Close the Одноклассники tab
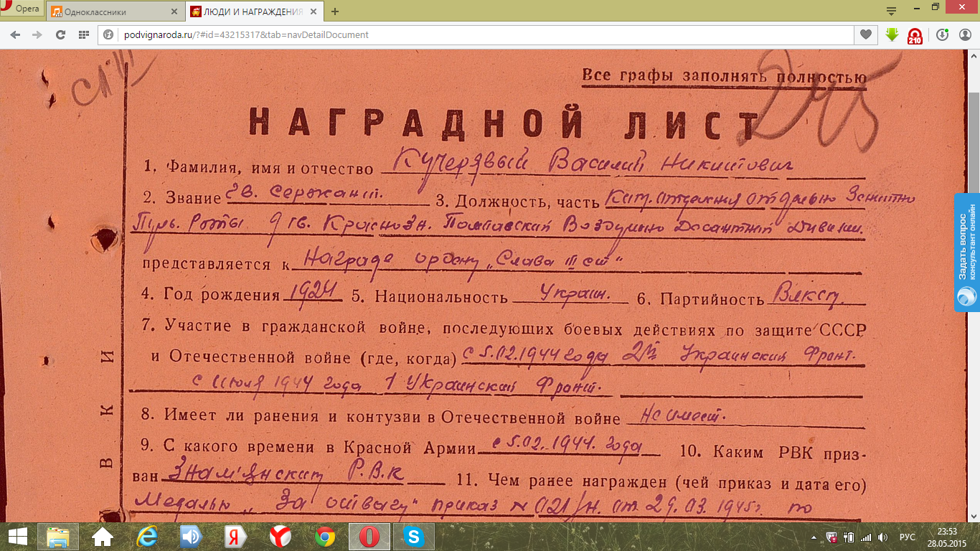The height and width of the screenshot is (551, 980). point(174,12)
